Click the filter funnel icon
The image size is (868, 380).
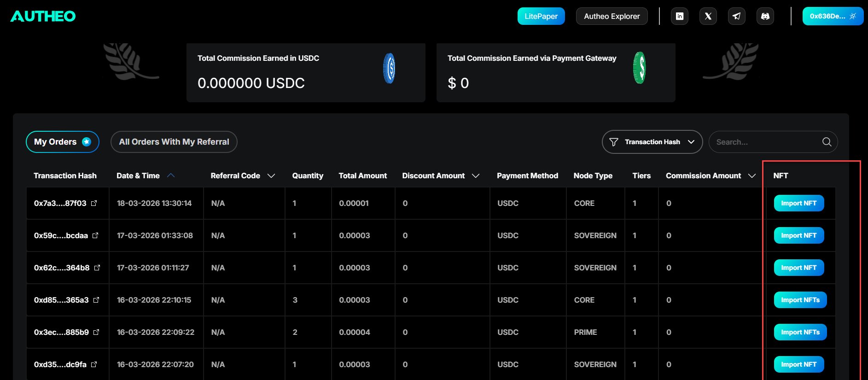click(x=614, y=142)
